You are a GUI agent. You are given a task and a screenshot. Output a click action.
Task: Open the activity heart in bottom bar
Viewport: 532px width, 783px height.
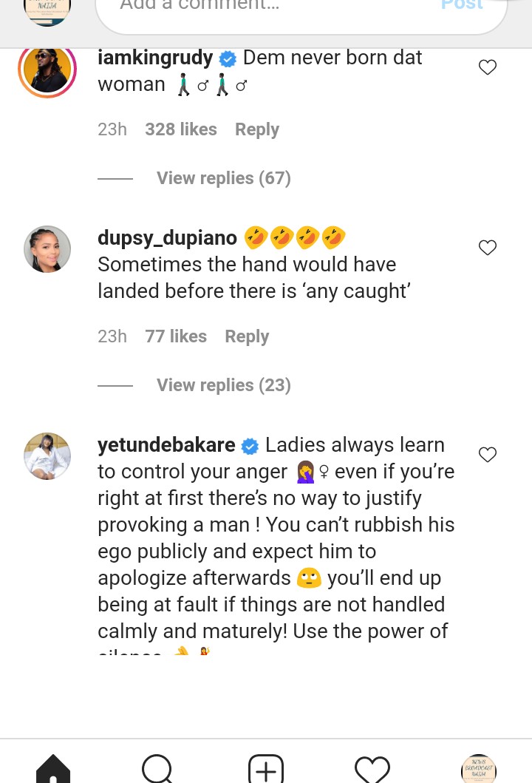(372, 769)
